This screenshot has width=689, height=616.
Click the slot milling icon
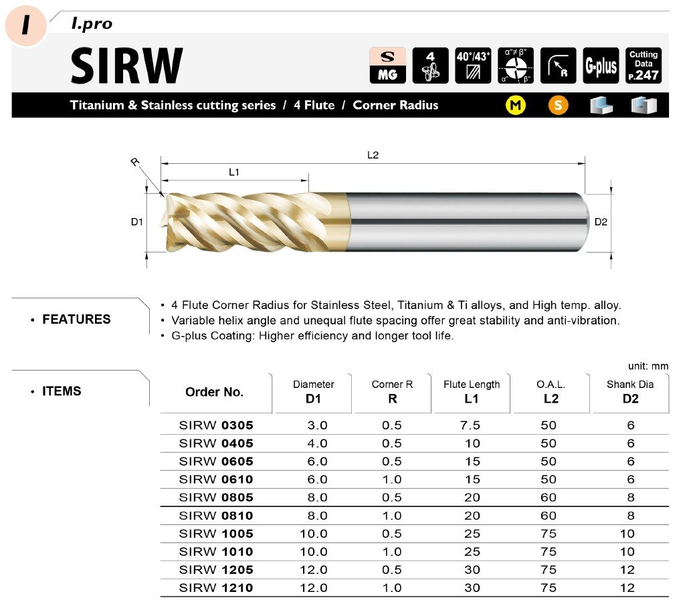coord(644,105)
